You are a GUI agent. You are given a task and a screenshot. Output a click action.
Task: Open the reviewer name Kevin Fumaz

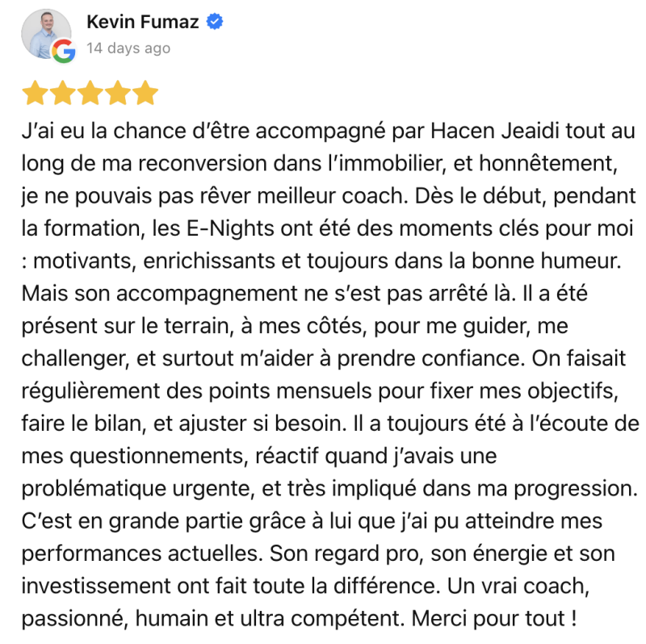[142, 23]
